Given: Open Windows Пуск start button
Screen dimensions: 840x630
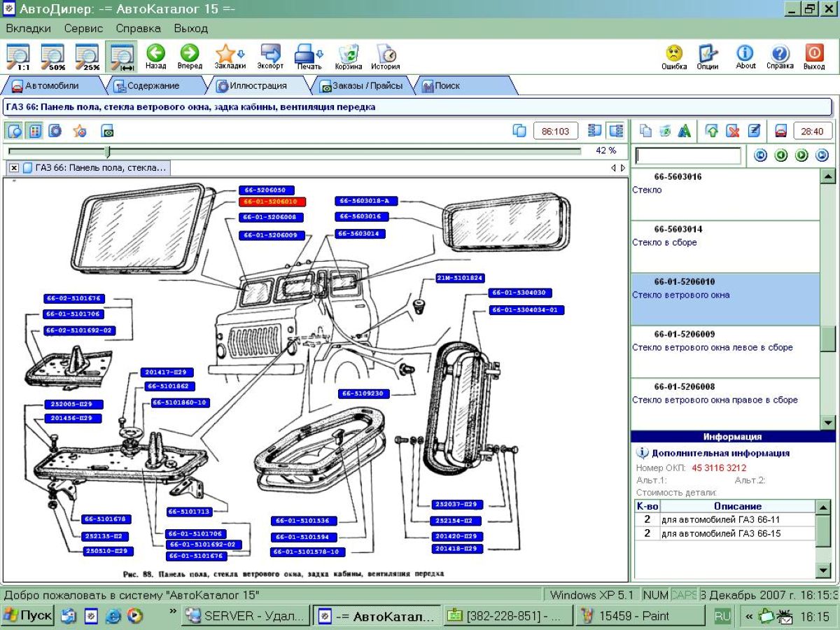Looking at the screenshot, I should (x=28, y=616).
